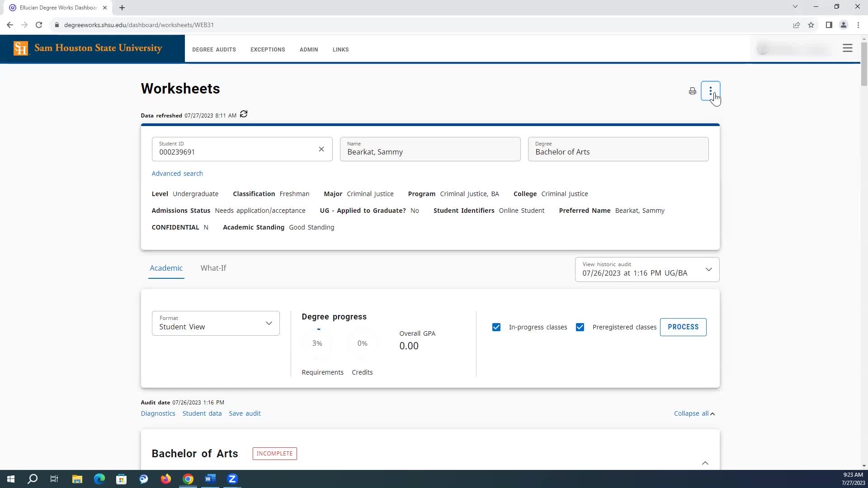Refresh student data with the refresh icon
This screenshot has width=868, height=488.
pos(244,114)
